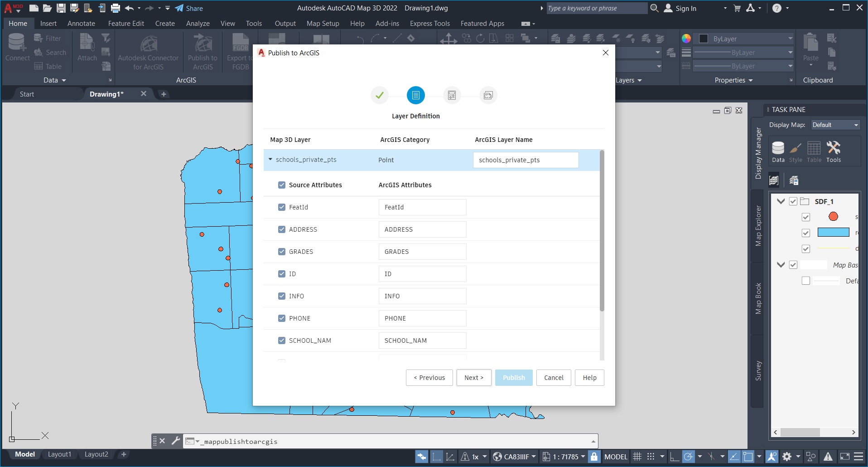
Task: Click the Plot printer icon
Action: coord(116,8)
